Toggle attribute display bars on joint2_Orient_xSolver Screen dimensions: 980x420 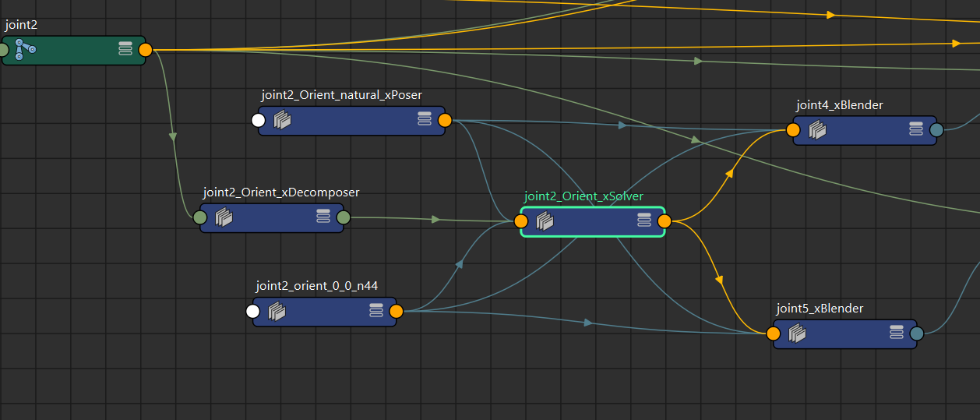[x=643, y=221]
